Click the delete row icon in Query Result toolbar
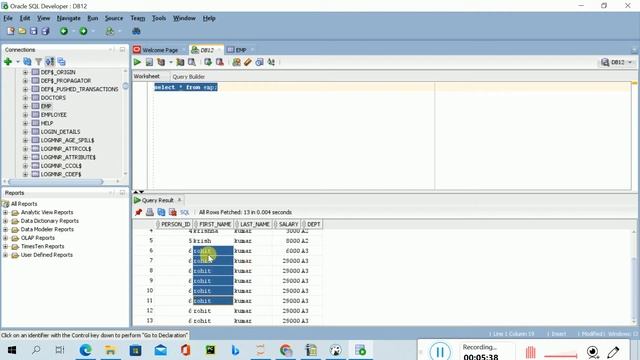The width and height of the screenshot is (640, 360). pos(173,212)
